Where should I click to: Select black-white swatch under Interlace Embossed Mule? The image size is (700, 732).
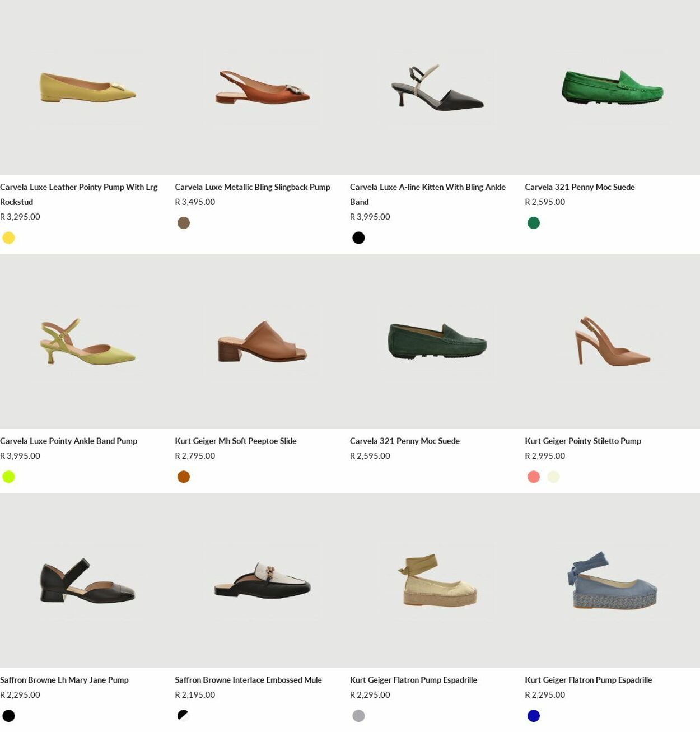[x=184, y=716]
